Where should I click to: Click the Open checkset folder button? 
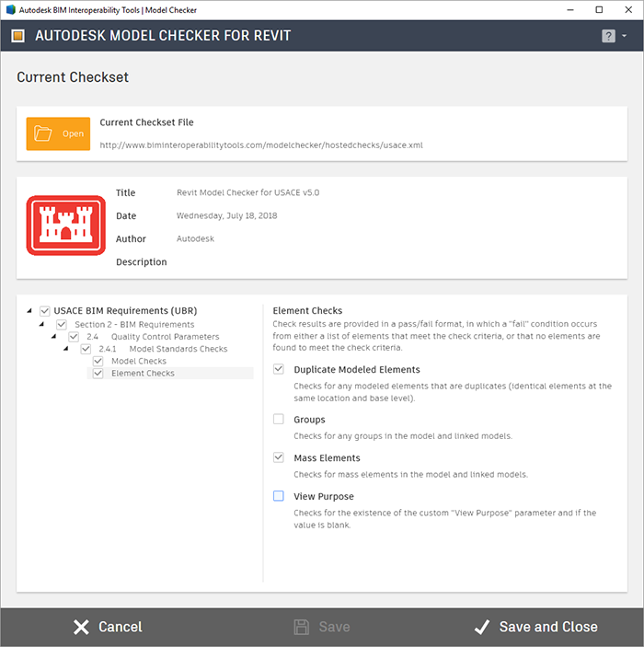pos(58,133)
